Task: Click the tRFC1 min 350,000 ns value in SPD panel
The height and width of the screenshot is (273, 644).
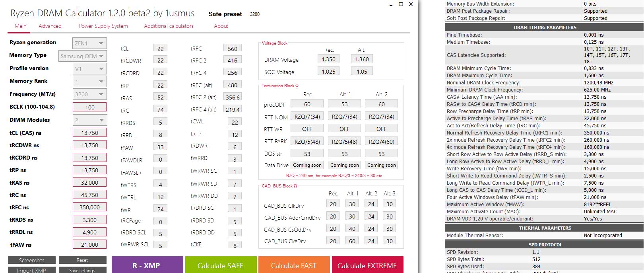Action: coord(596,133)
